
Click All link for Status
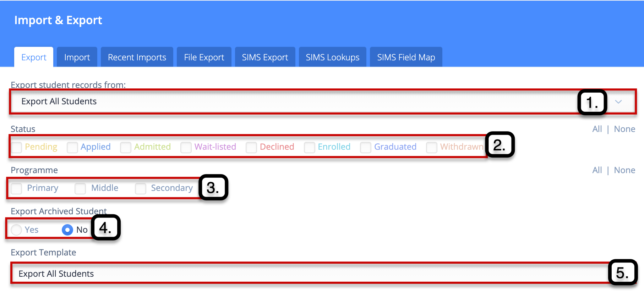(597, 129)
